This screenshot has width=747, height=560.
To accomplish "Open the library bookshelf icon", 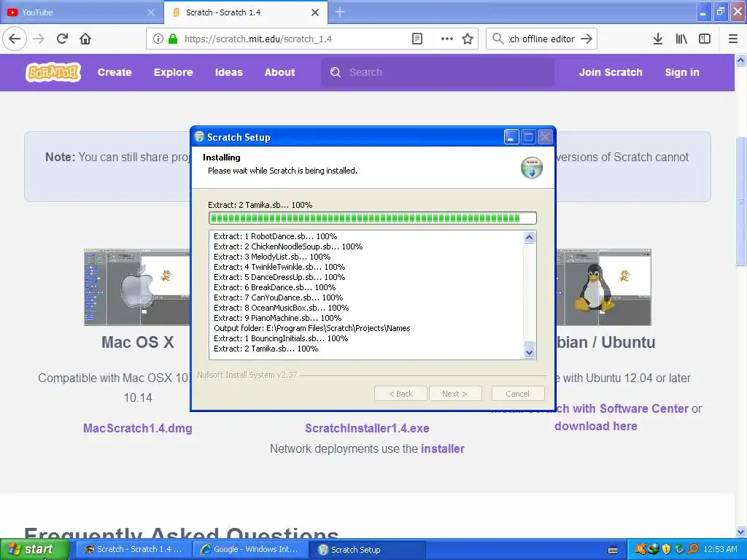I will tap(681, 39).
